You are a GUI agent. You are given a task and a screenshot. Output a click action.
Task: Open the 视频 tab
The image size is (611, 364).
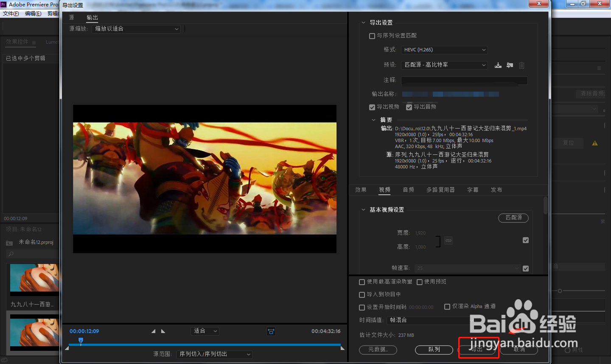point(385,190)
